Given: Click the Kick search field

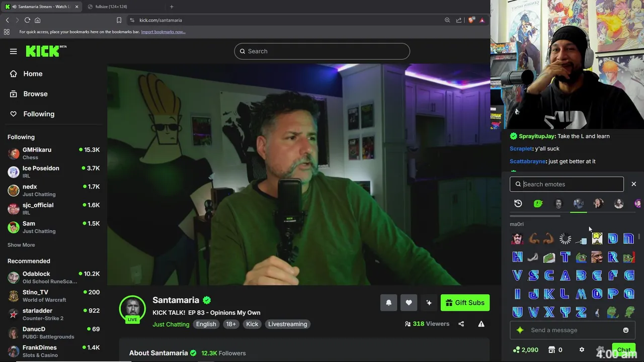Looking at the screenshot, I should click(x=322, y=51).
